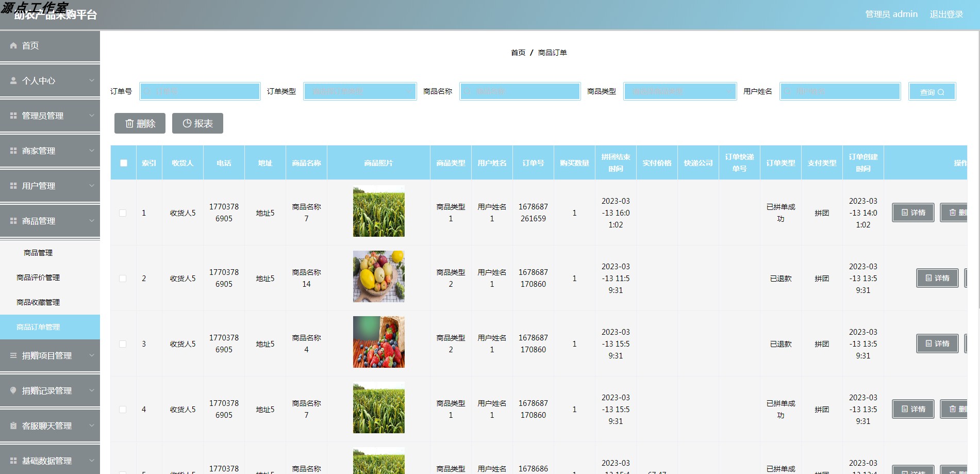Viewport: 980px width, 474px height.
Task: Click the 个人中心 person icon
Action: coord(12,80)
